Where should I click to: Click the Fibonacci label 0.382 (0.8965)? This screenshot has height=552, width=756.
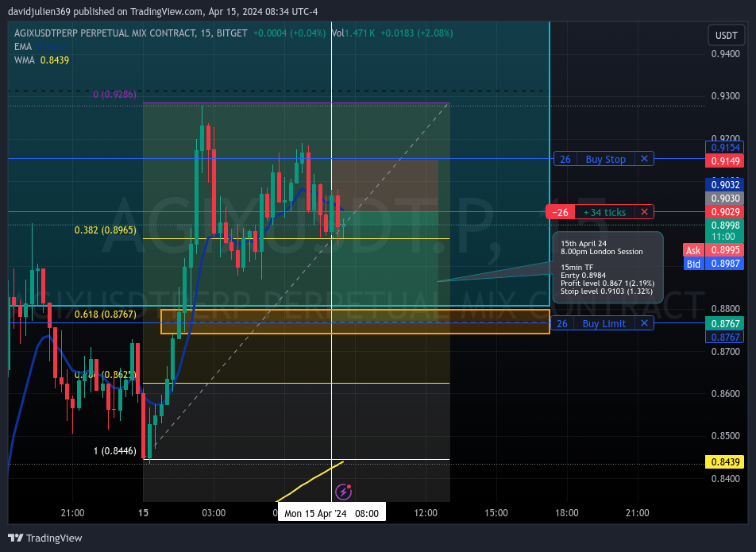tap(105, 230)
